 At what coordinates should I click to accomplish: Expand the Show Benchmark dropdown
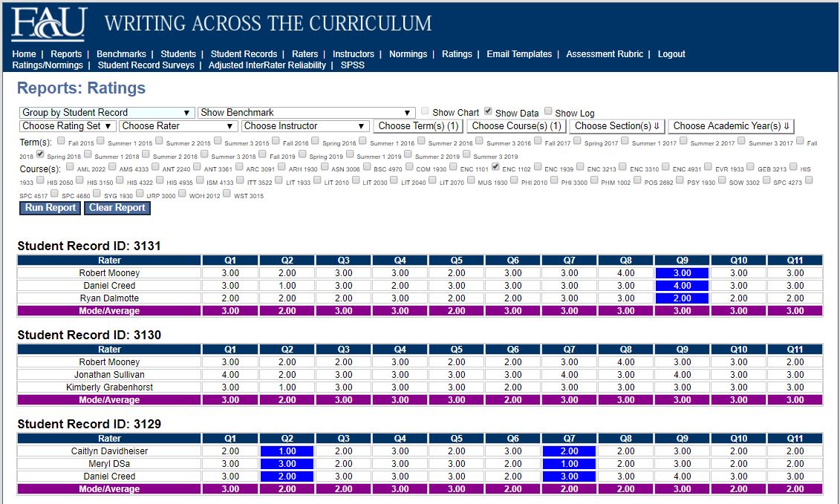(306, 113)
